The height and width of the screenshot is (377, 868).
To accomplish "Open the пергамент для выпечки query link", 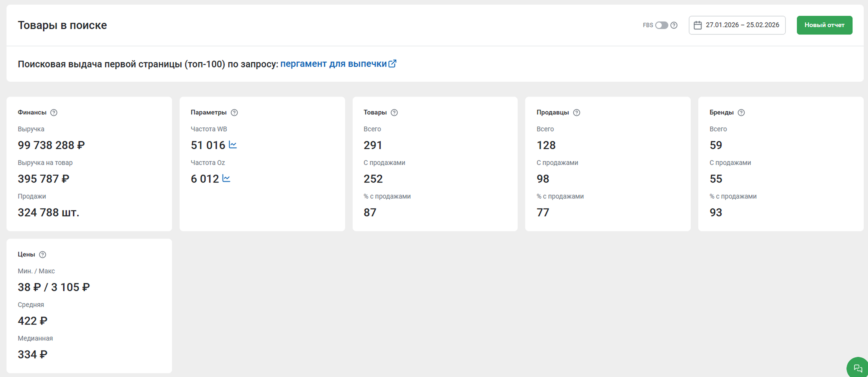I will click(333, 64).
